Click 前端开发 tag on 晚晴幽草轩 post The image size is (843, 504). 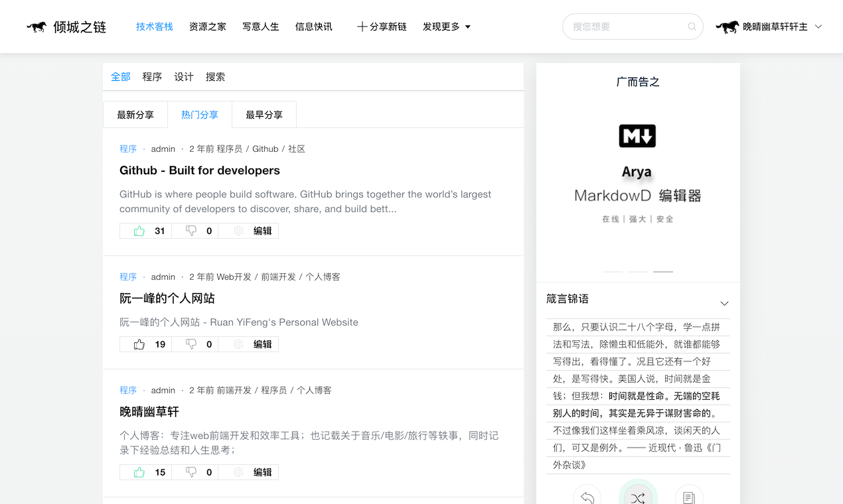(x=234, y=391)
